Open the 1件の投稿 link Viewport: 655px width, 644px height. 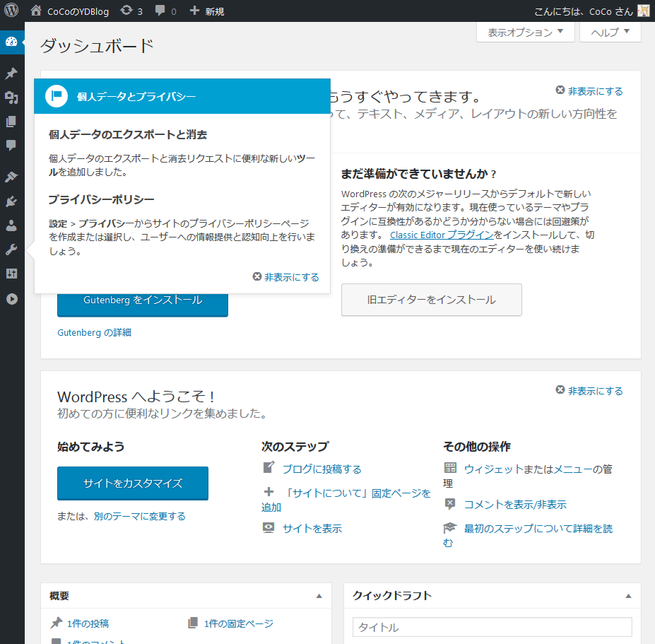coord(88,623)
